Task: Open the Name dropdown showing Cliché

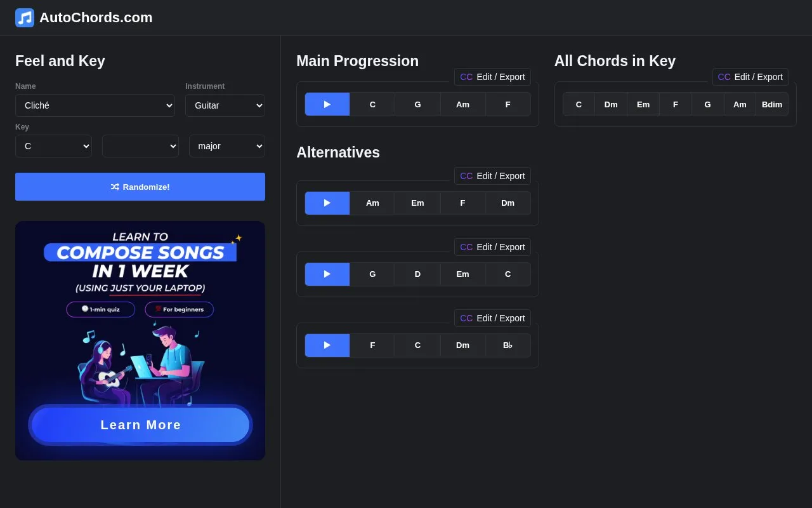Action: coord(95,105)
